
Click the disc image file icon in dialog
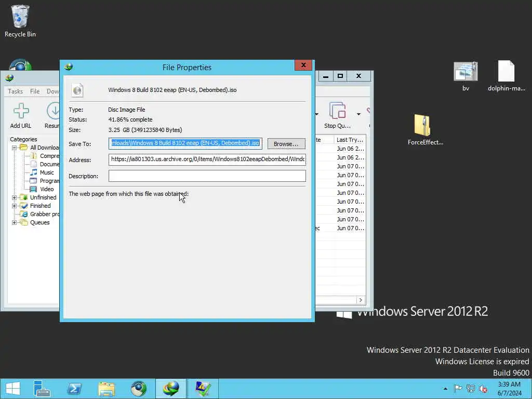tap(77, 90)
